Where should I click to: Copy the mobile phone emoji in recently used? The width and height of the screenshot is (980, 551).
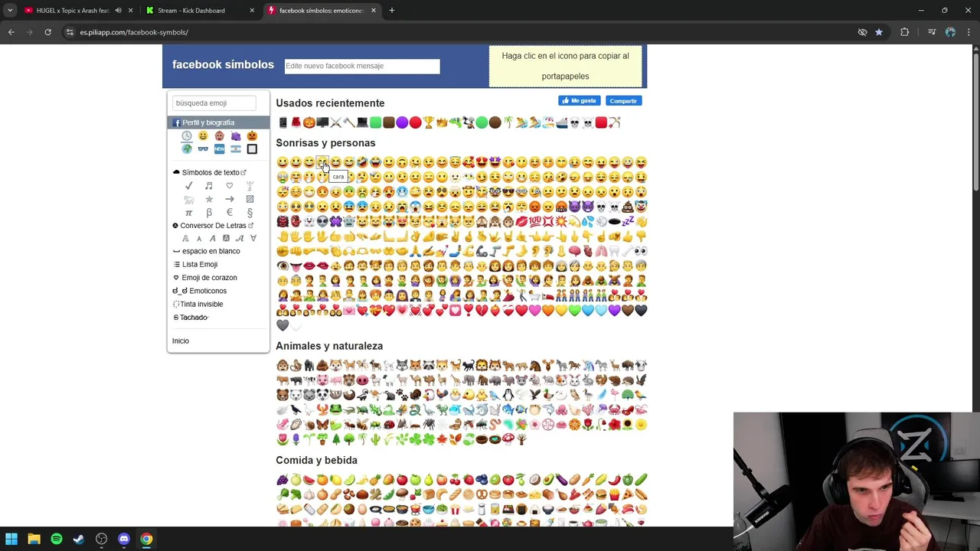click(x=283, y=122)
